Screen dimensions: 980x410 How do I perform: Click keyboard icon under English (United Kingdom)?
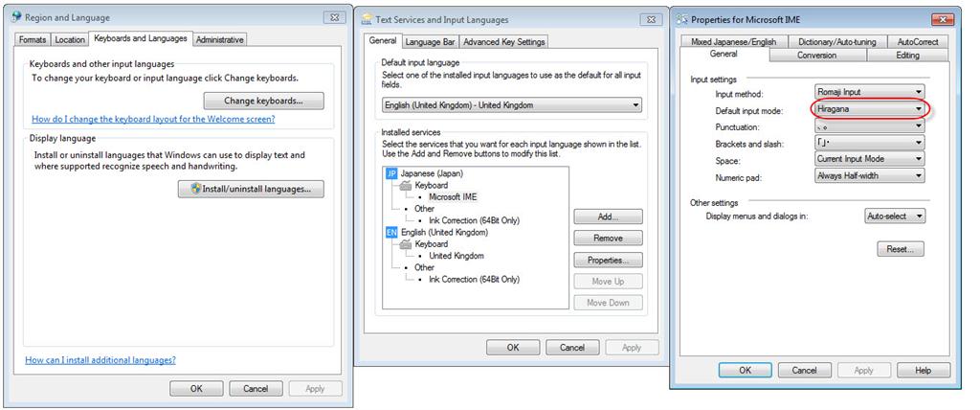406,244
